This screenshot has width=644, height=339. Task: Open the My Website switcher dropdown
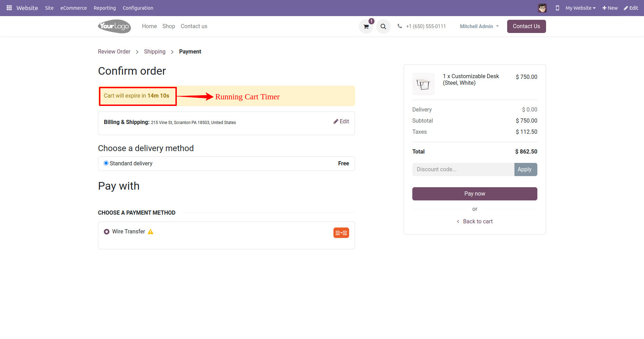coord(580,8)
